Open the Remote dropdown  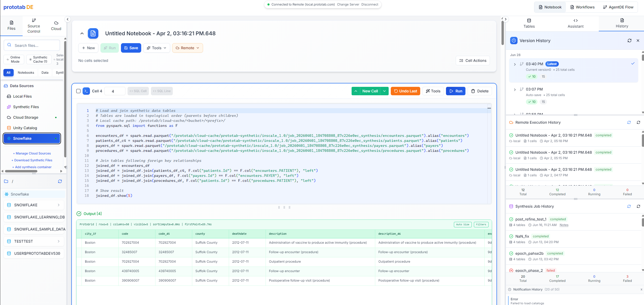(x=187, y=48)
